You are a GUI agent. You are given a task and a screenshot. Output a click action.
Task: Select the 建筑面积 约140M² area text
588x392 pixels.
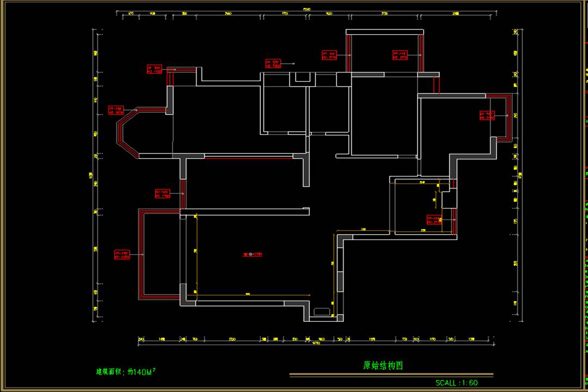coord(126,372)
